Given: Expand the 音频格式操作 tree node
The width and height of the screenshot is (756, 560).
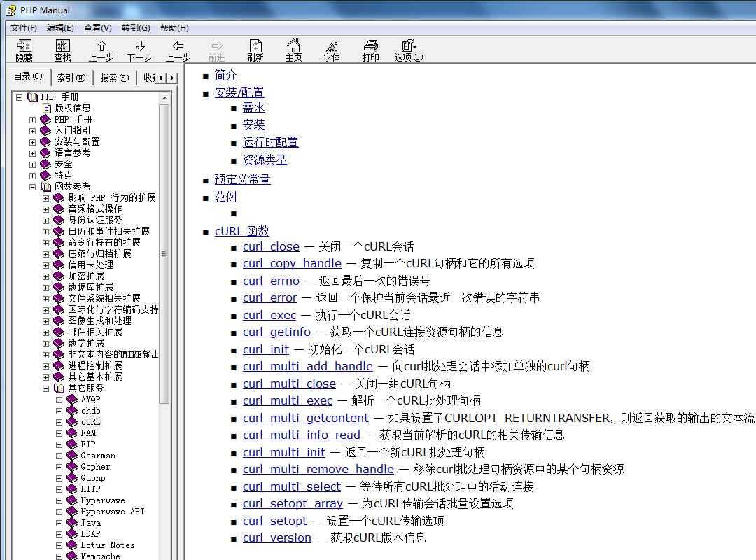Looking at the screenshot, I should click(x=45, y=209).
